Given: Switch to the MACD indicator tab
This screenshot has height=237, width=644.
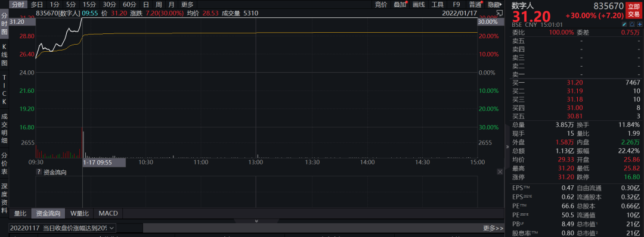Looking at the screenshot, I should pyautogui.click(x=109, y=213).
